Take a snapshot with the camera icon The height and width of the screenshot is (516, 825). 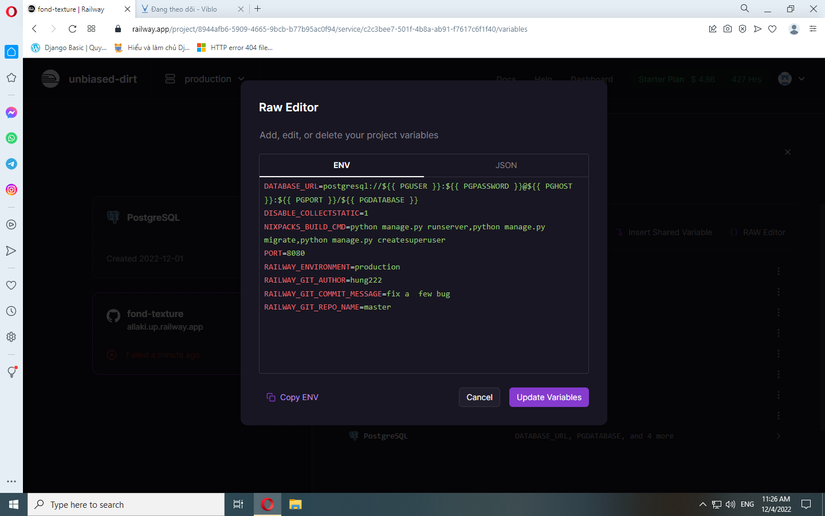[x=727, y=29]
